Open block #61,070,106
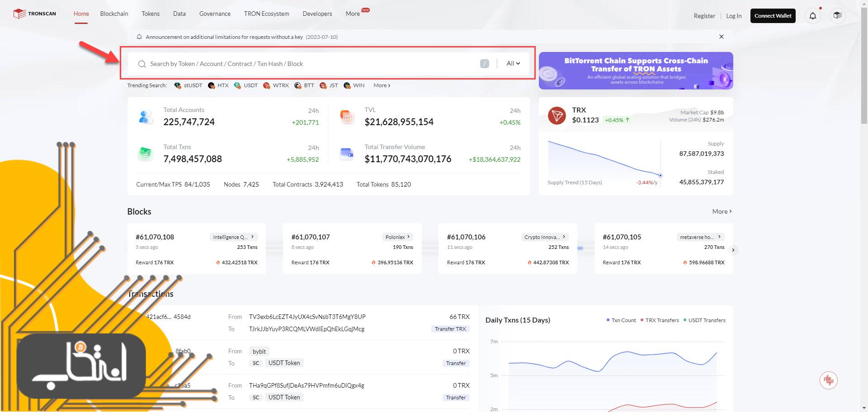The image size is (868, 412). 466,237
